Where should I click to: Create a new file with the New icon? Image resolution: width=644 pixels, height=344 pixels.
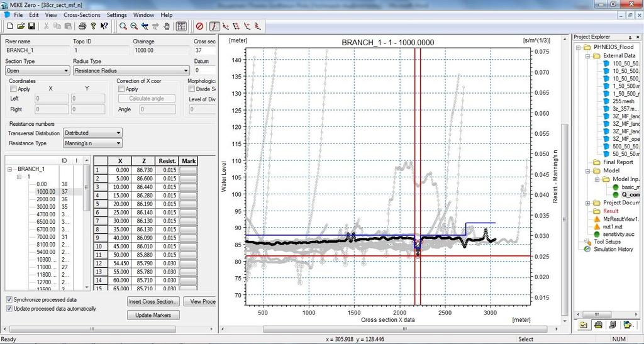10,26
